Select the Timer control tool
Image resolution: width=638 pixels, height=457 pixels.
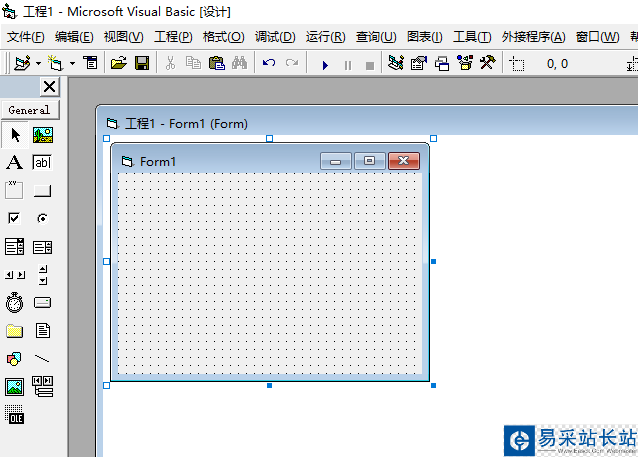coord(15,302)
